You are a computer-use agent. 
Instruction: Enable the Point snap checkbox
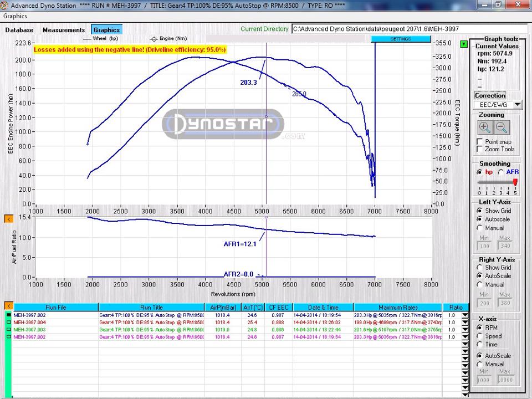coord(480,141)
